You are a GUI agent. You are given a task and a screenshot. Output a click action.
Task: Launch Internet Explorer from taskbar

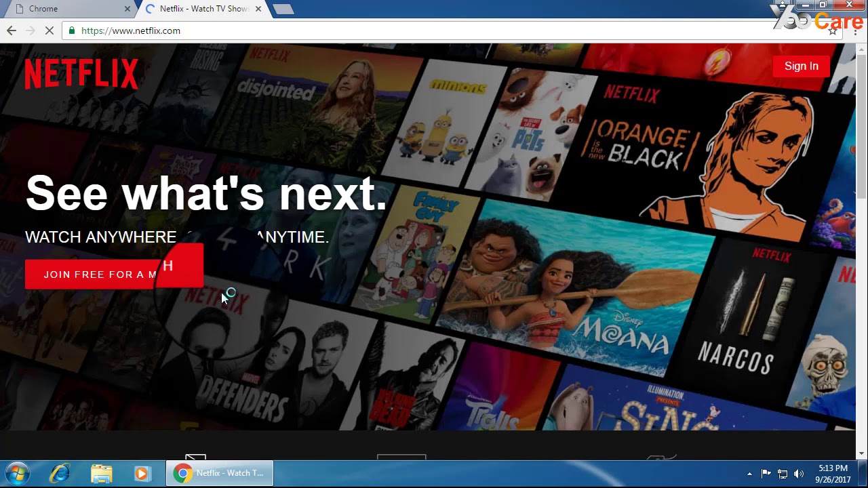pyautogui.click(x=60, y=473)
